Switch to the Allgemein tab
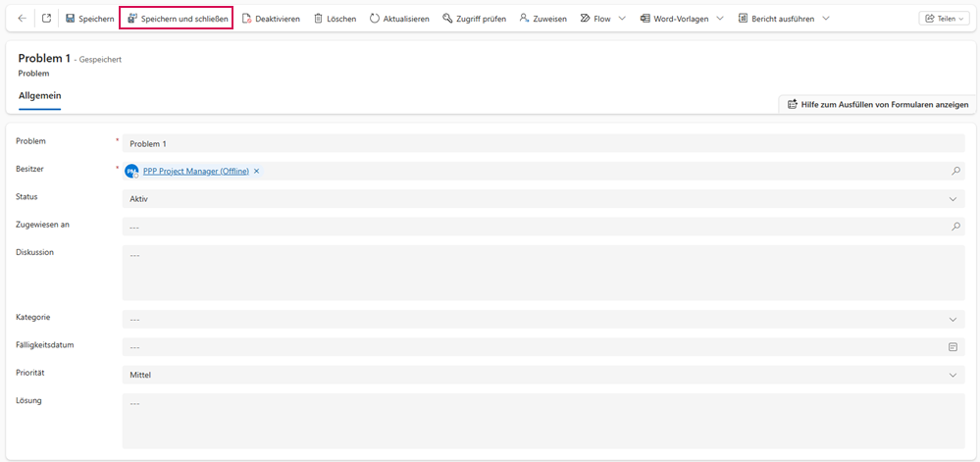Image resolution: width=980 pixels, height=462 pixels. 40,95
